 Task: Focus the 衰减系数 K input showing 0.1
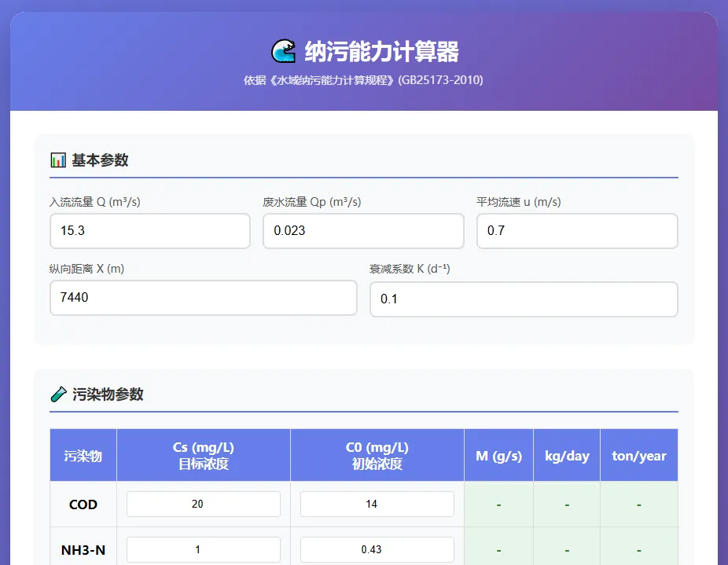tap(524, 299)
